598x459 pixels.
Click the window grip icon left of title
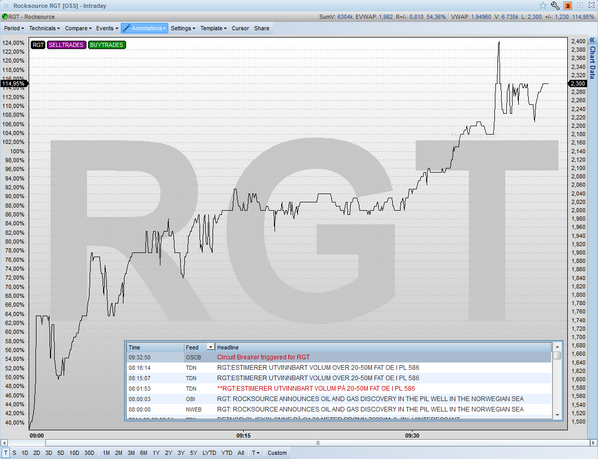pos(6,6)
